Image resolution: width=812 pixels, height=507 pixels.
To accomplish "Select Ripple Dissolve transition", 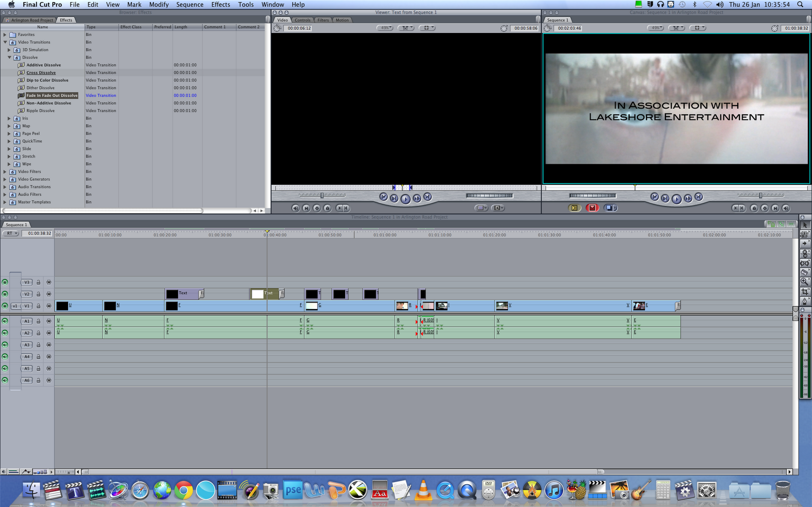I will point(41,111).
